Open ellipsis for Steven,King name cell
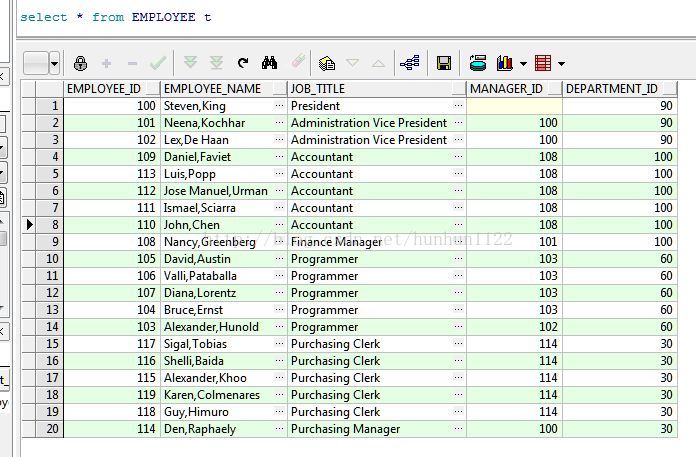This screenshot has height=457, width=696. coord(279,106)
